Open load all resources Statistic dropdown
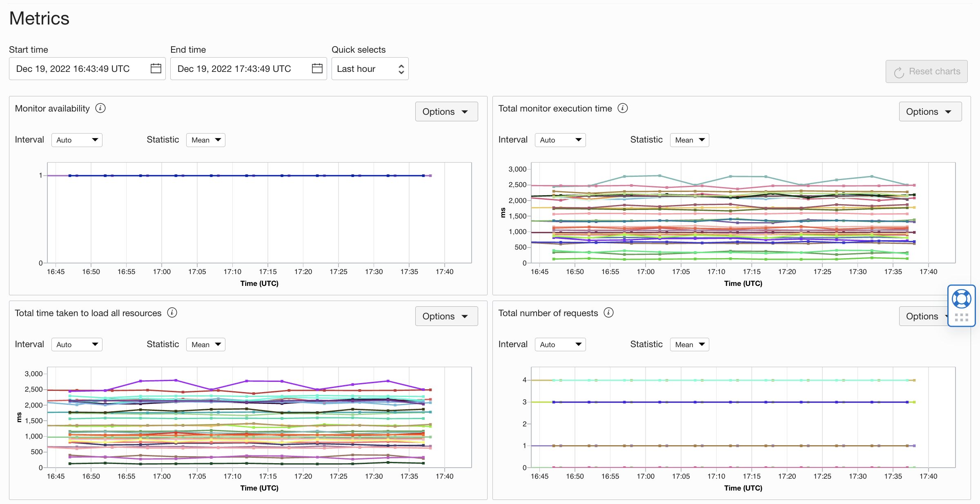Screen dimensions: 980x504 point(206,345)
